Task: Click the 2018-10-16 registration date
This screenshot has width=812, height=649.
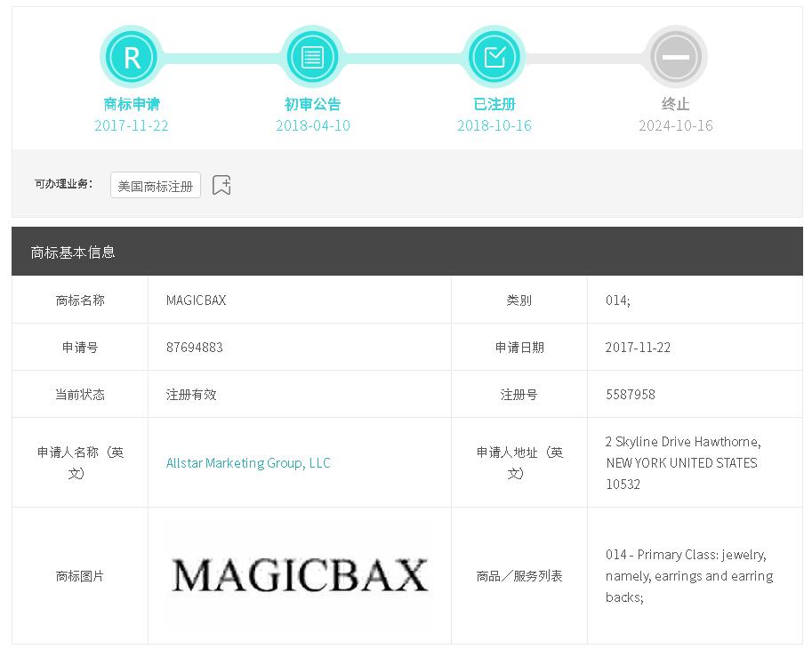Action: [x=494, y=125]
